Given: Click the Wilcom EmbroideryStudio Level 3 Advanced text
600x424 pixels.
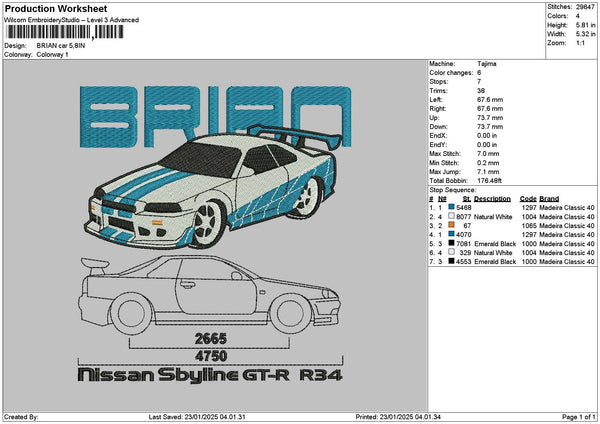Looking at the screenshot, I should point(72,20).
